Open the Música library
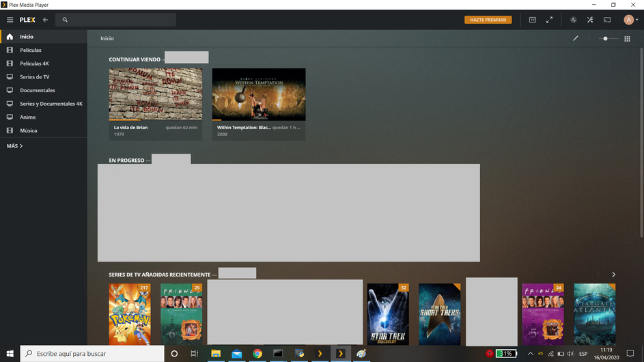 pos(44,130)
